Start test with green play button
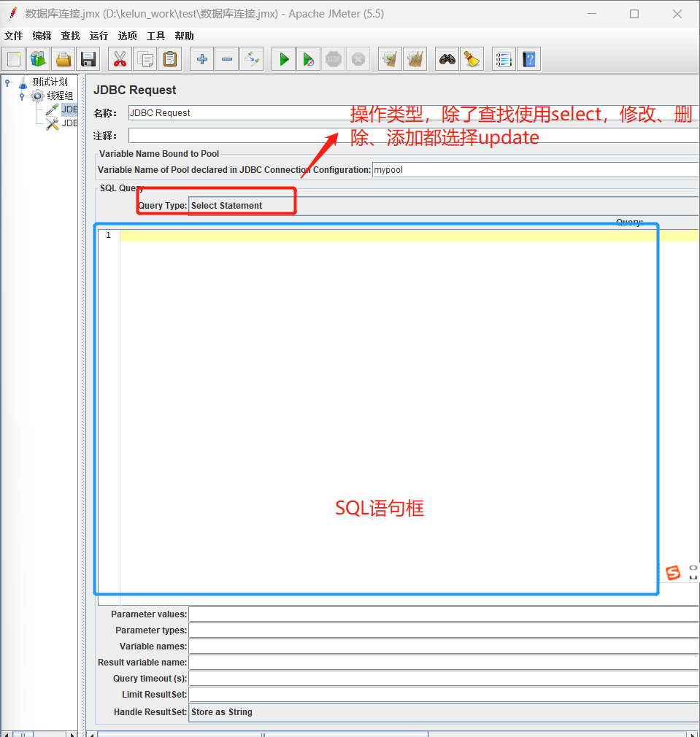This screenshot has width=700, height=737. tap(284, 59)
